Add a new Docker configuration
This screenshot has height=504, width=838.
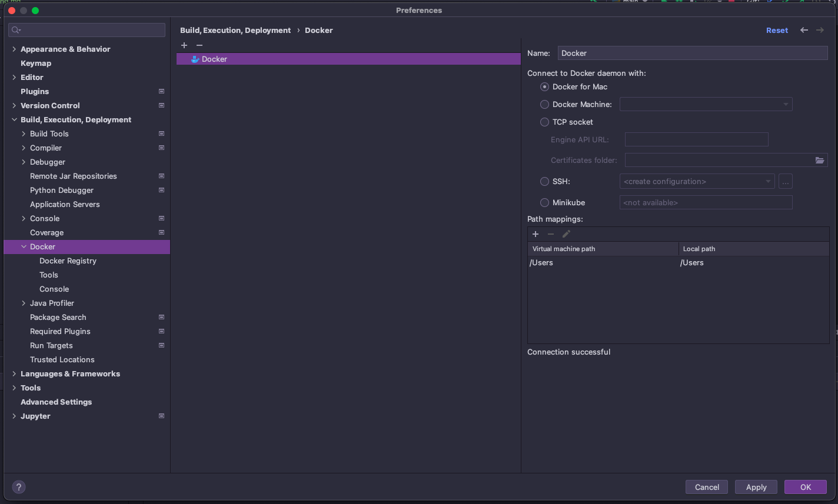tap(184, 45)
